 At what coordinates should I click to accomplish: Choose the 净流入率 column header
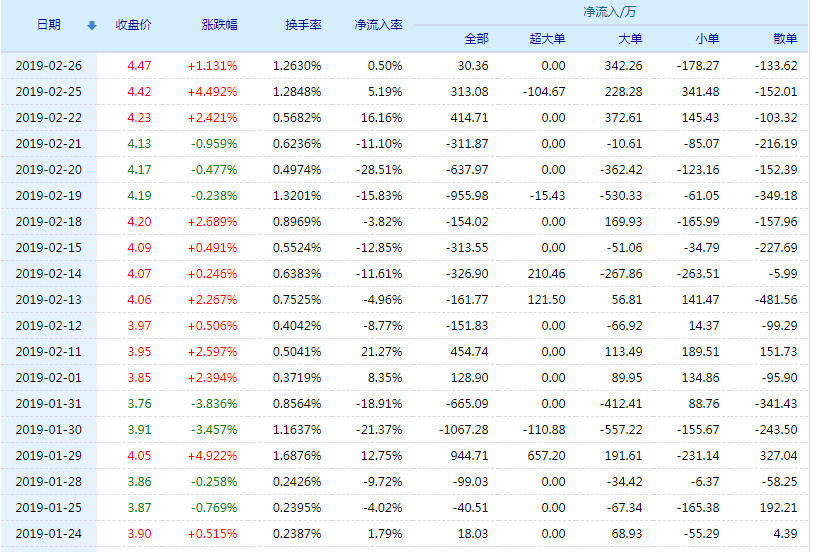[378, 24]
